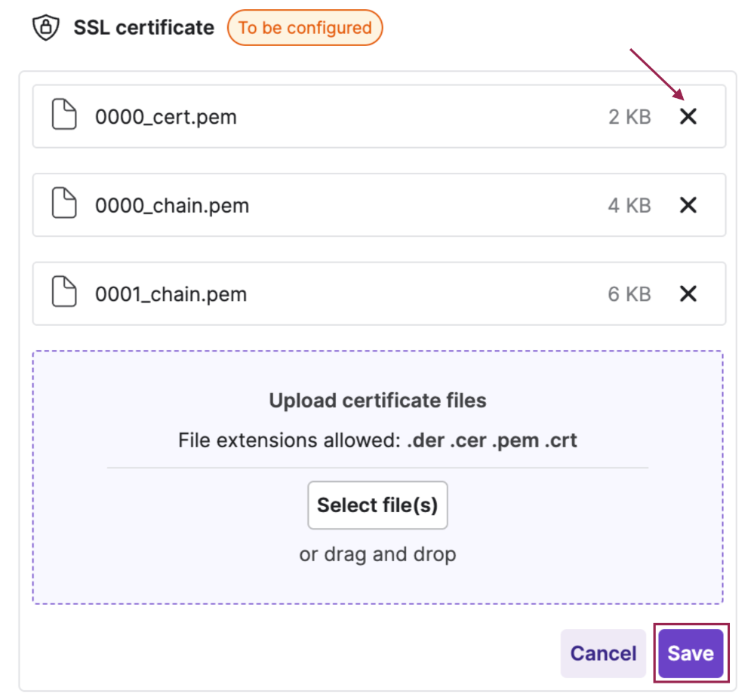Click the 'To be configured' status badge
The height and width of the screenshot is (700, 754).
click(x=305, y=28)
